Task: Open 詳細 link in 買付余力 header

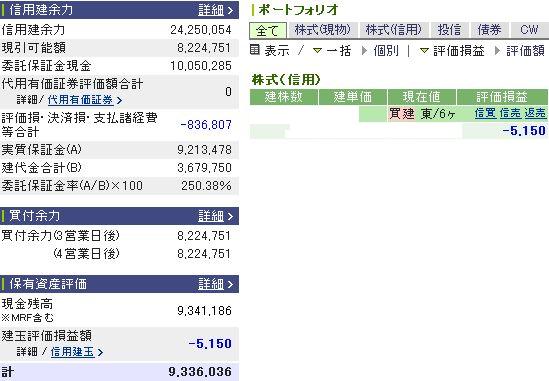Action: coord(215,216)
